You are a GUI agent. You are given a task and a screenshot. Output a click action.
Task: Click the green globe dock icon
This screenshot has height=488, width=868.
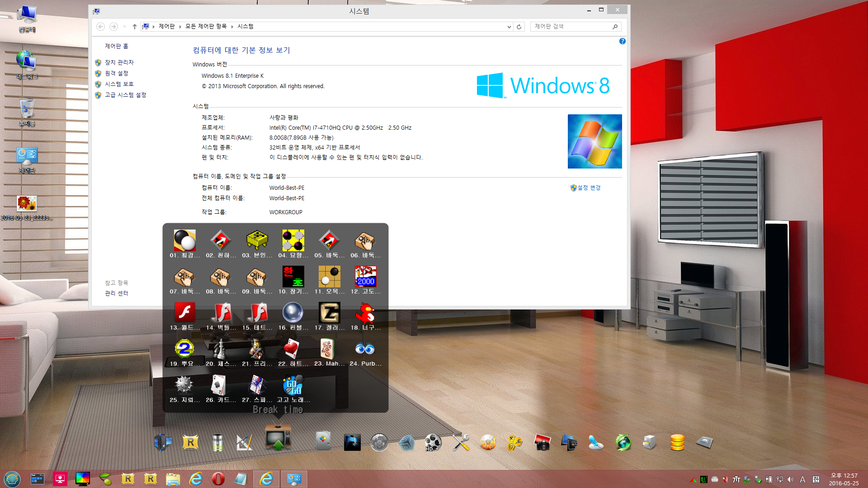coord(623,442)
